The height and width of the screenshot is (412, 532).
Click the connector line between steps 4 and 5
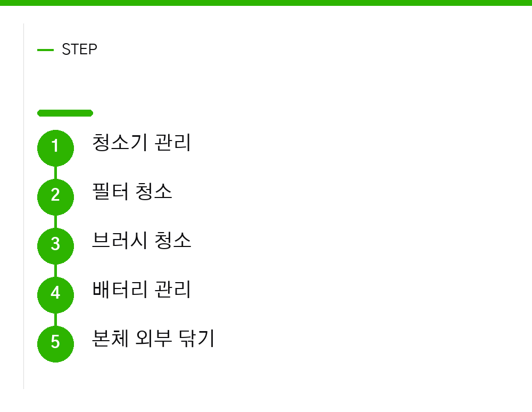pyautogui.click(x=55, y=319)
